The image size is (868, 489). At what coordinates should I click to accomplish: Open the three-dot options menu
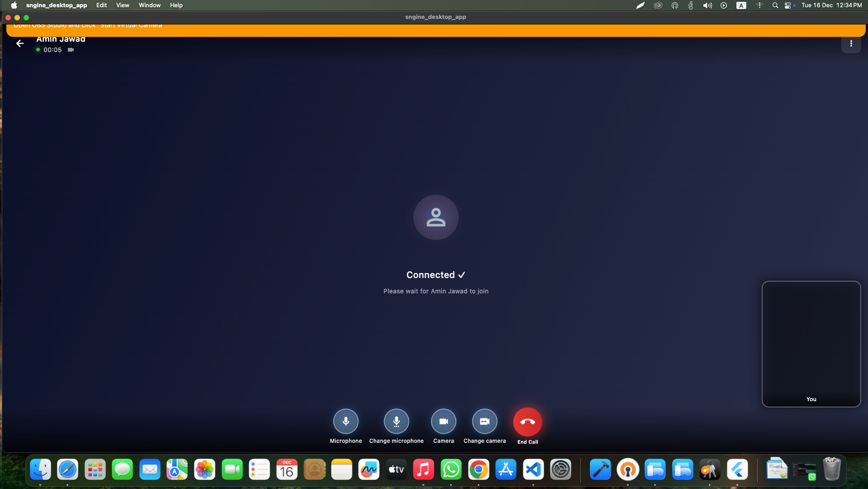point(851,43)
